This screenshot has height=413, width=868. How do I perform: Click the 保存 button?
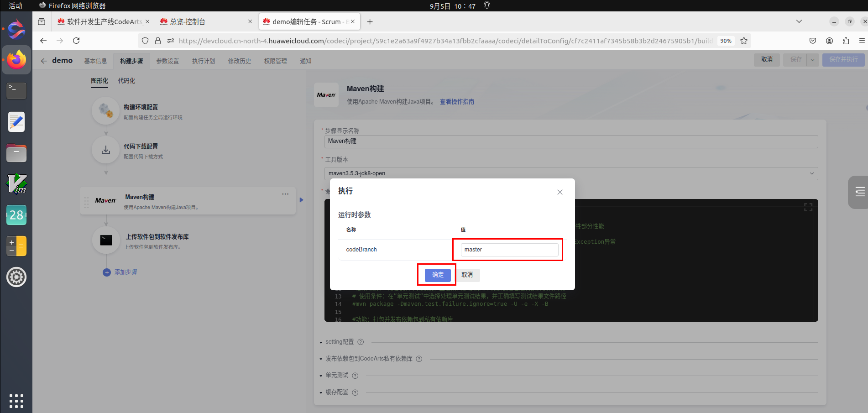[x=795, y=60]
